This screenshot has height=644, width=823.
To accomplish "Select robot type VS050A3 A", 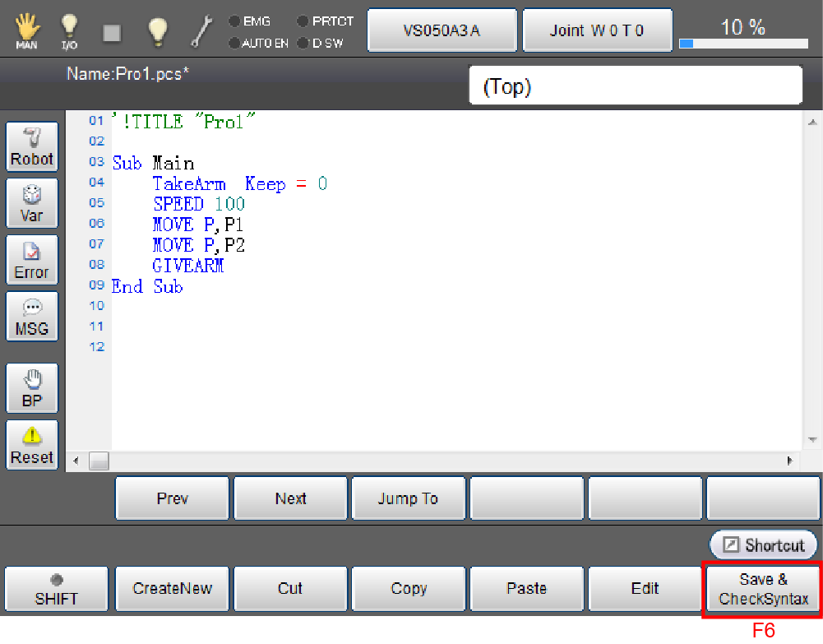I will [442, 31].
